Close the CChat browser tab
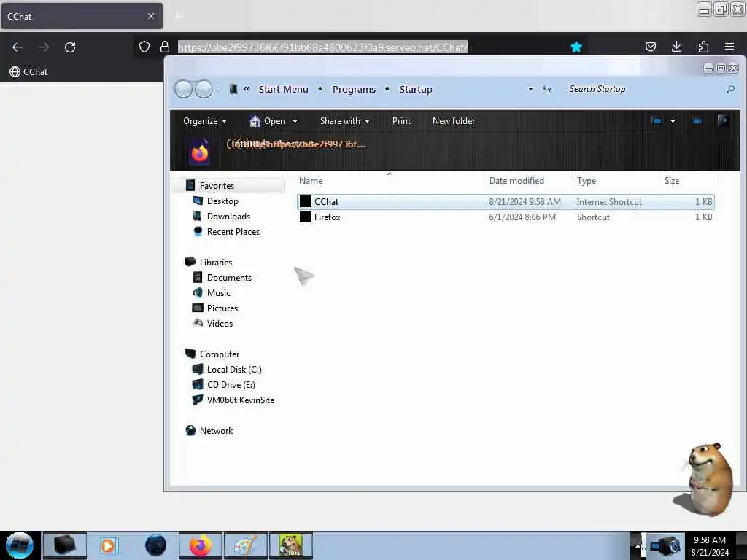Viewport: 747px width, 560px height. pyautogui.click(x=150, y=16)
